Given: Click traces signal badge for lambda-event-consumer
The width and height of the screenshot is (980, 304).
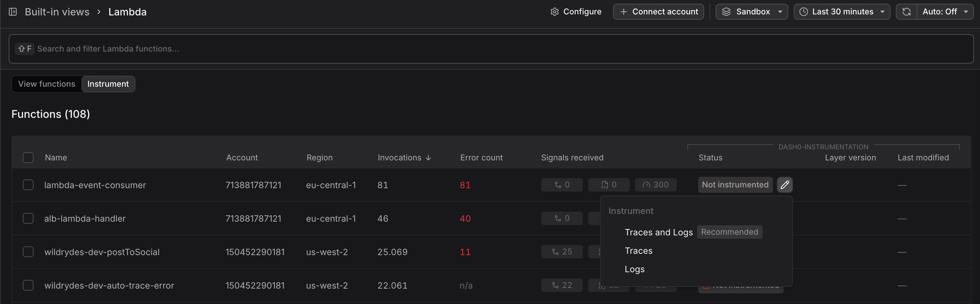Looking at the screenshot, I should click(562, 185).
